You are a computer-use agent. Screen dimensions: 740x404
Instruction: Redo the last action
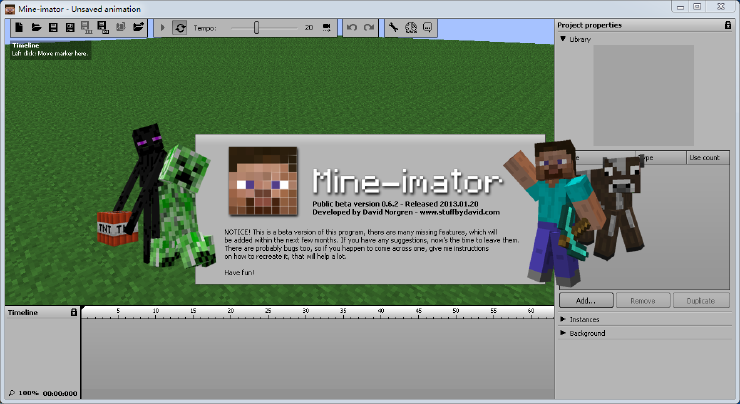(x=369, y=28)
